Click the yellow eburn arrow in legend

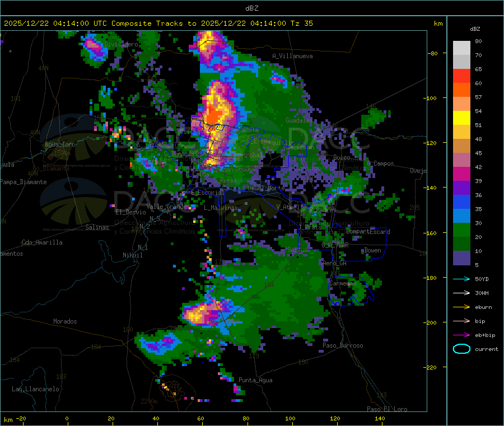461,307
